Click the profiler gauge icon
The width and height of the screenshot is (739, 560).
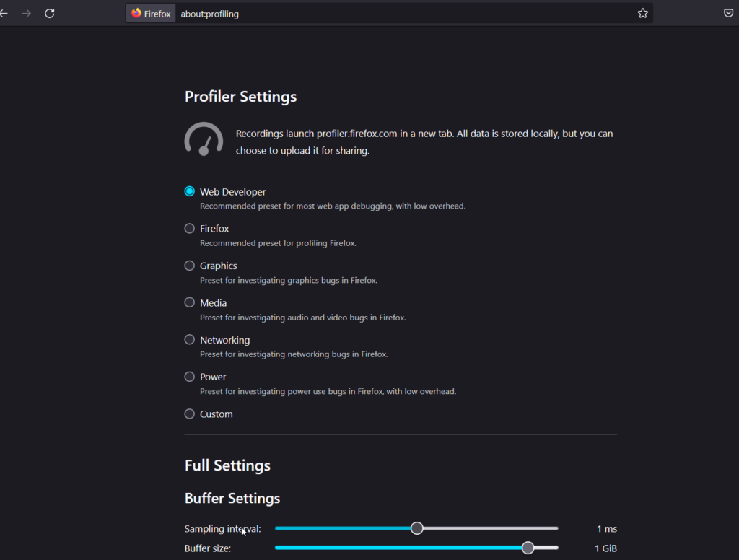204,139
